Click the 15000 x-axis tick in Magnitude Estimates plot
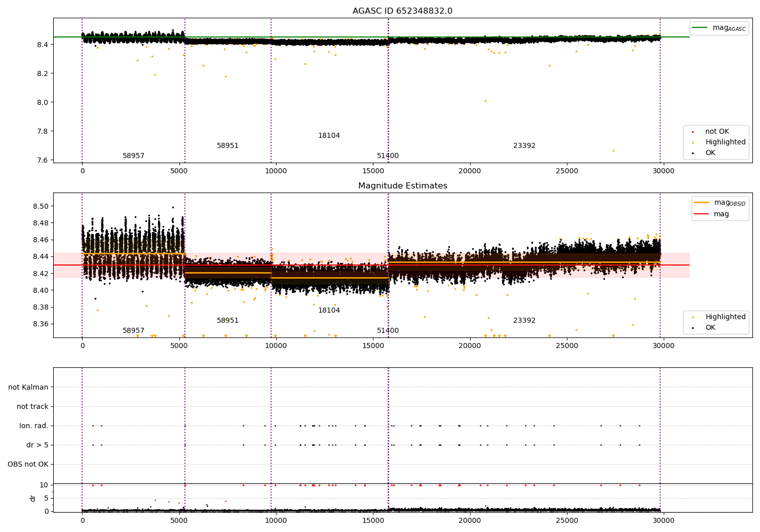Image resolution: width=760 pixels, height=532 pixels. click(373, 346)
